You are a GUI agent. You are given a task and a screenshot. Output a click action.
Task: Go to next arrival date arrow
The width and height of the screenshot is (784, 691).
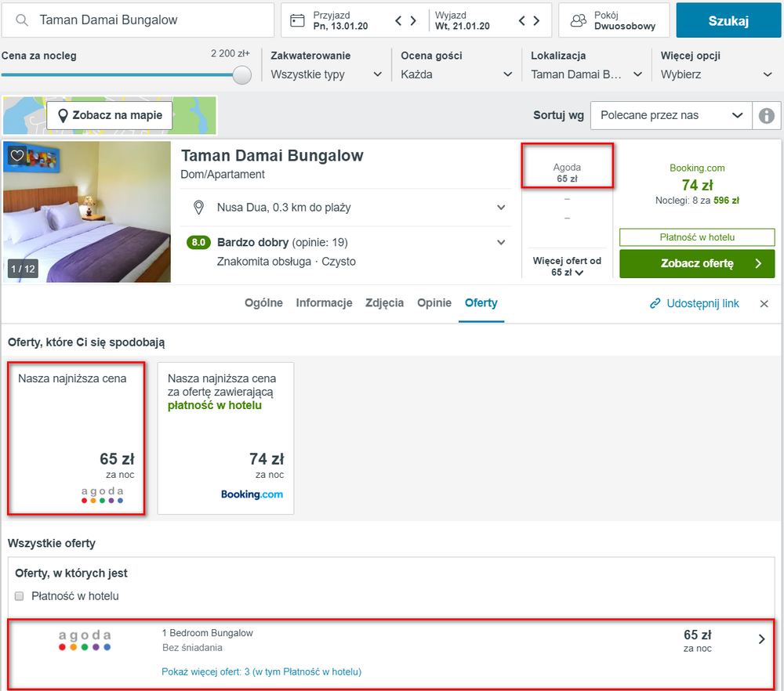(413, 20)
